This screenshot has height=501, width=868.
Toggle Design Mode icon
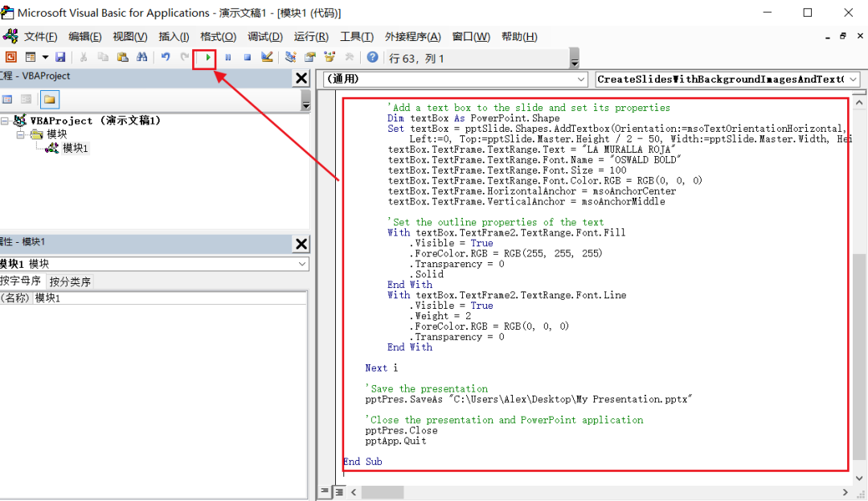click(x=267, y=57)
